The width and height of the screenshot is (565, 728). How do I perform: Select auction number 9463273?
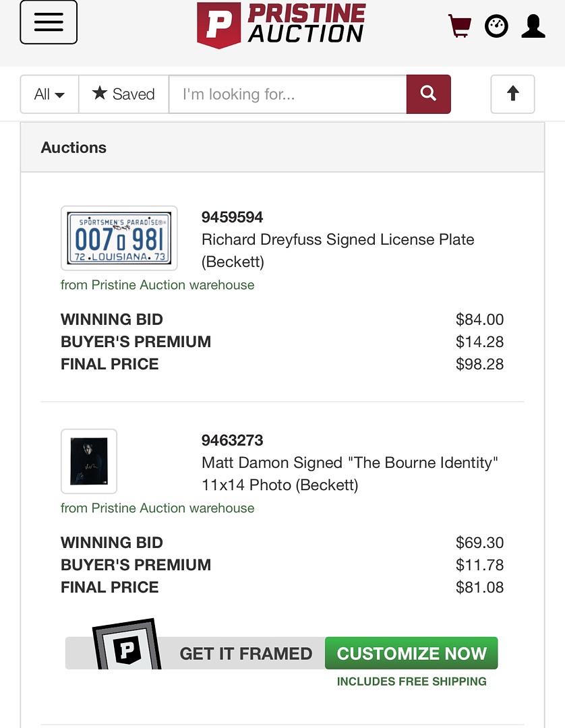(232, 440)
